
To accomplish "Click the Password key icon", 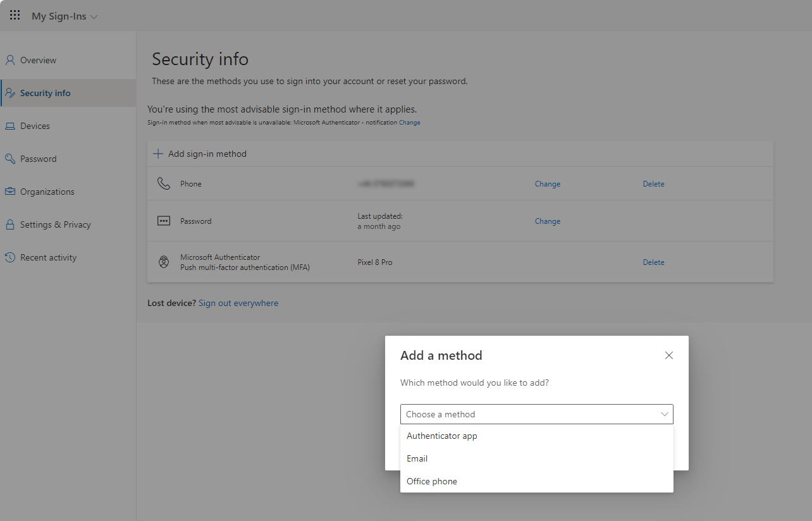I will (x=10, y=159).
